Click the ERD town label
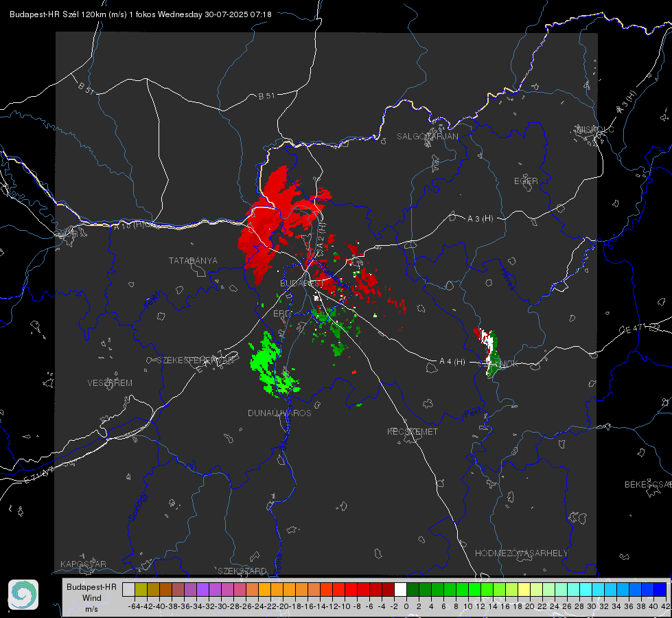The image size is (672, 618). (x=281, y=314)
